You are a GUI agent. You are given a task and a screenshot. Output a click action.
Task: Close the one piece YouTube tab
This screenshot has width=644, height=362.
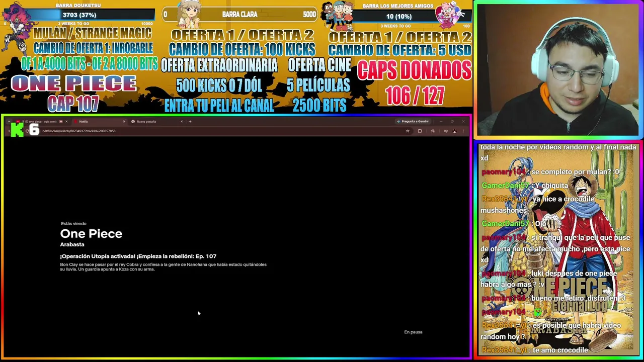click(66, 122)
